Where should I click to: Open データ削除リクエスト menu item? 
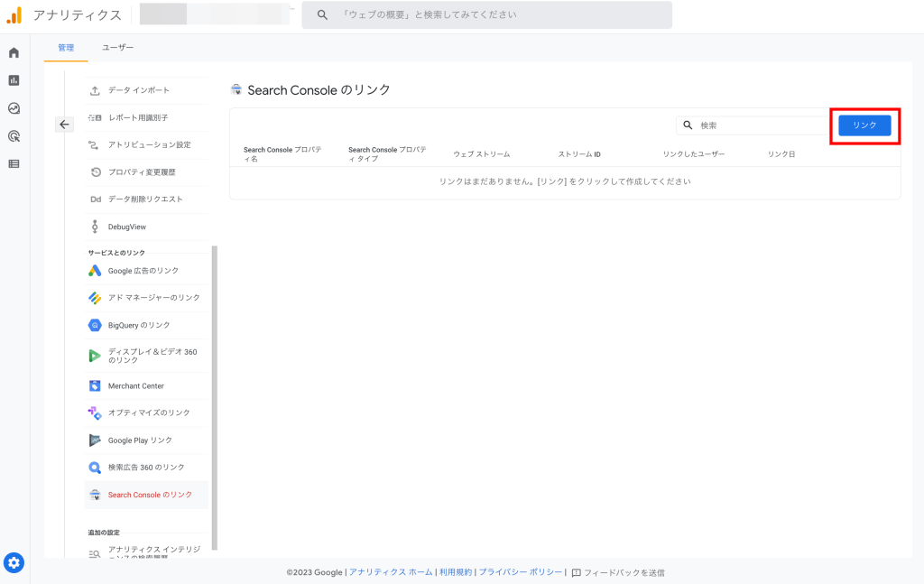146,199
